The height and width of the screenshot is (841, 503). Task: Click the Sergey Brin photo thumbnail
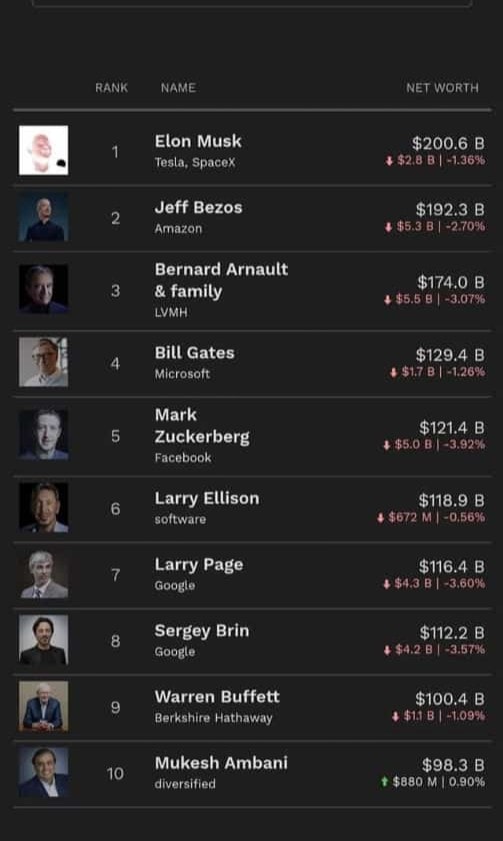43,640
